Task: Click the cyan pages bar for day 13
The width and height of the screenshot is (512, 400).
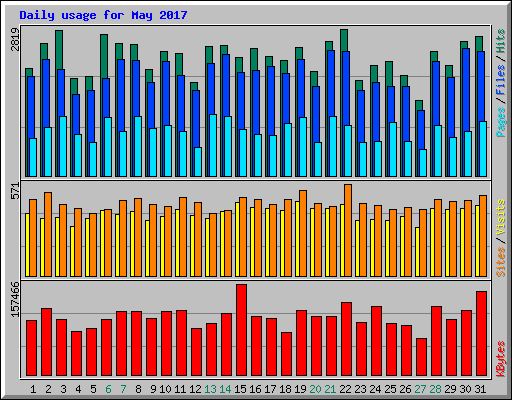Action: click(x=213, y=145)
